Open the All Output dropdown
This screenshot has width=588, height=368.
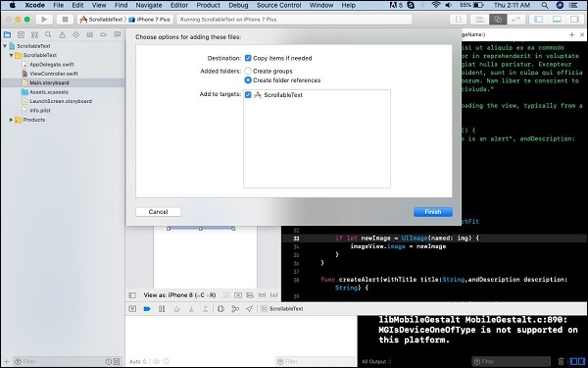pos(376,361)
